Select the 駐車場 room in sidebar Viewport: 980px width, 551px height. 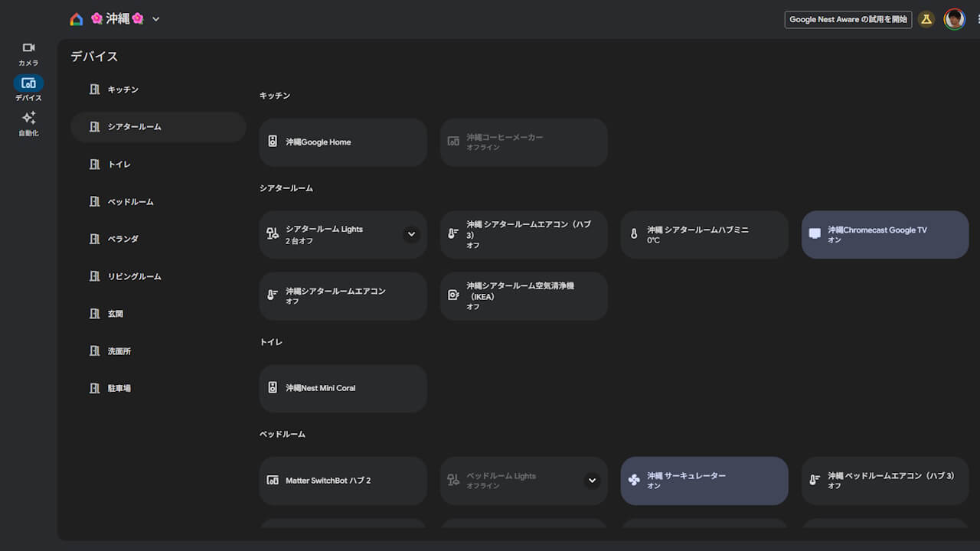click(158, 388)
